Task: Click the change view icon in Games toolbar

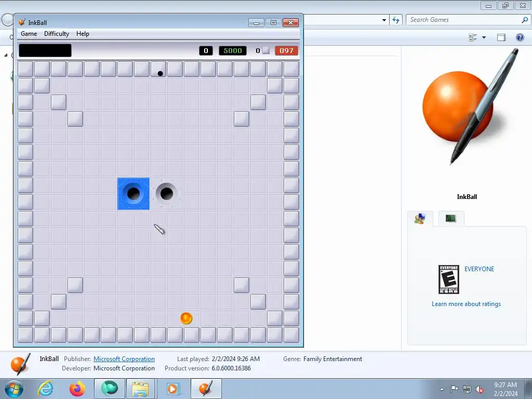Action: [473, 37]
